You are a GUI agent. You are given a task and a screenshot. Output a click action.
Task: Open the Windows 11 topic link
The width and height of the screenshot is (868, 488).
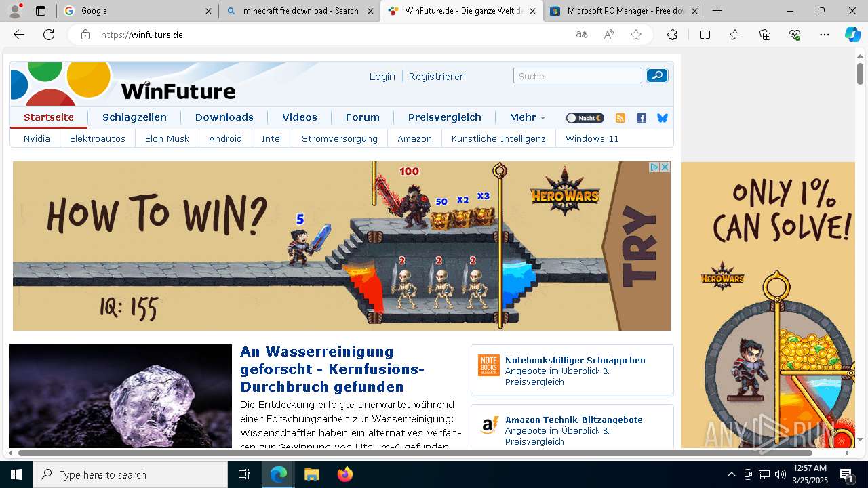[x=592, y=138]
